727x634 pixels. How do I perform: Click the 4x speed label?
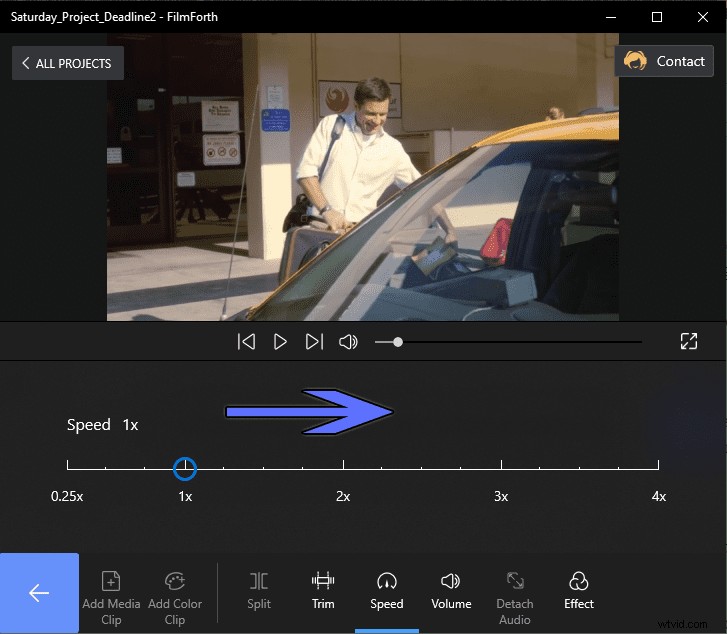[x=658, y=496]
